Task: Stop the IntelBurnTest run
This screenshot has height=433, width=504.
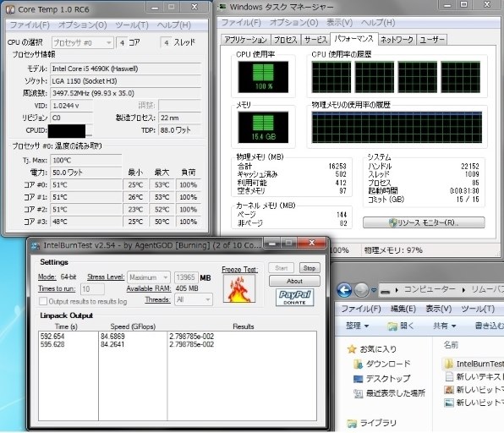Action: (x=310, y=268)
